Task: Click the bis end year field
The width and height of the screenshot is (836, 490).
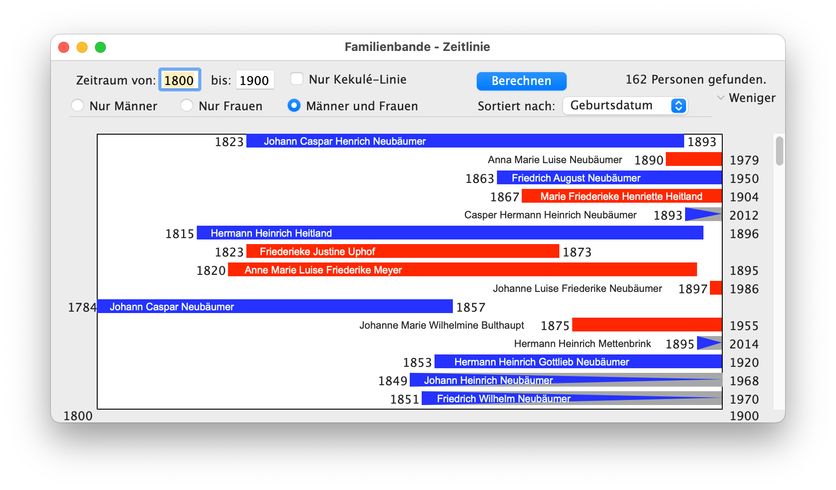Action: tap(255, 80)
